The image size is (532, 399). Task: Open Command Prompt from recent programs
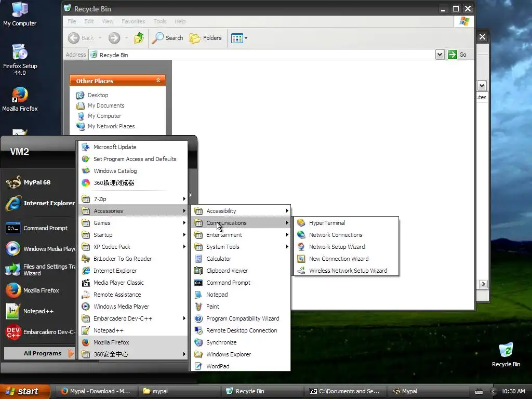[x=39, y=228]
